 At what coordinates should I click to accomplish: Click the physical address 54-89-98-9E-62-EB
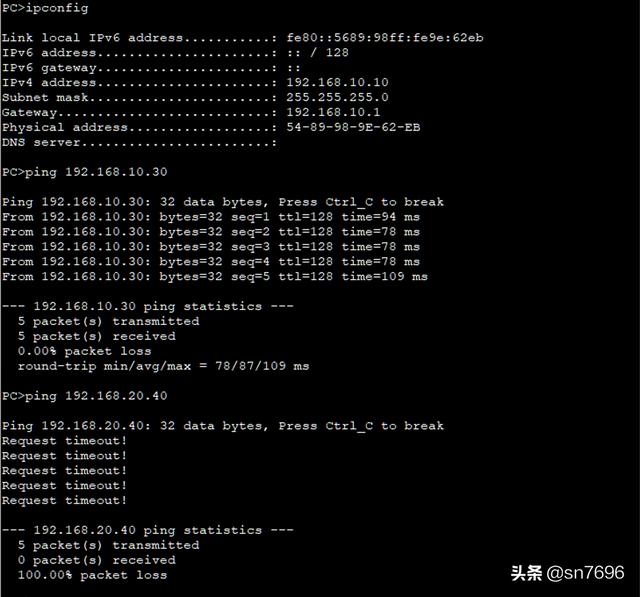[x=353, y=127]
